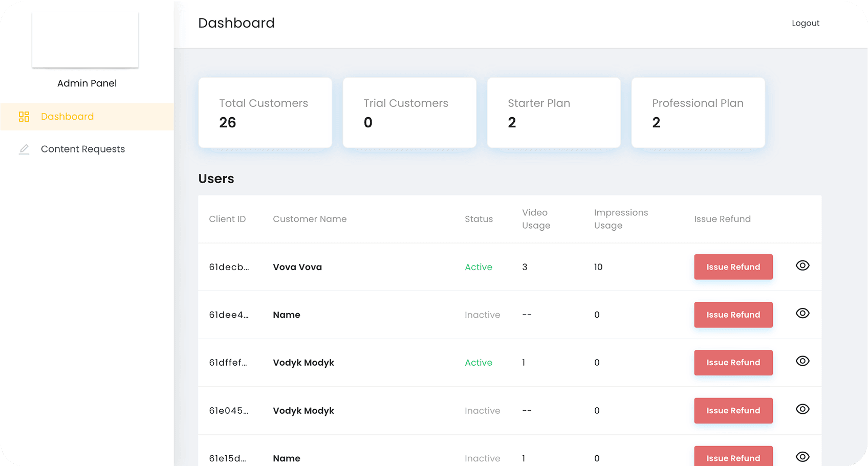Open eye icon for client 61dffef
Viewport: 868px width, 466px height.
coord(802,361)
